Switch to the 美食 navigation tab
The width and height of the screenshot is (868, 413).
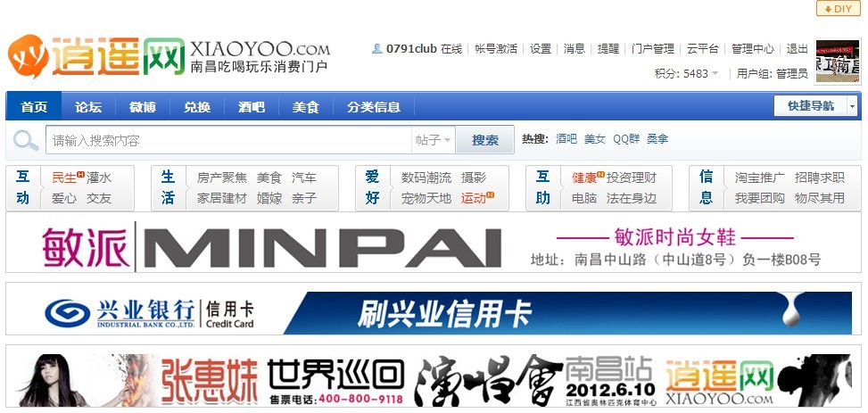(x=306, y=107)
